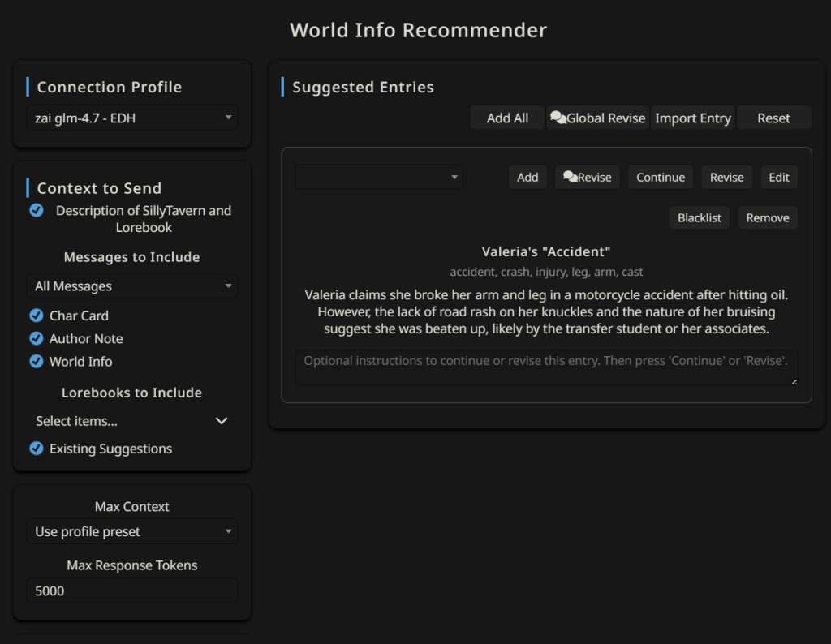Open Max Context profile preset dropdown
This screenshot has width=831, height=644.
click(132, 532)
